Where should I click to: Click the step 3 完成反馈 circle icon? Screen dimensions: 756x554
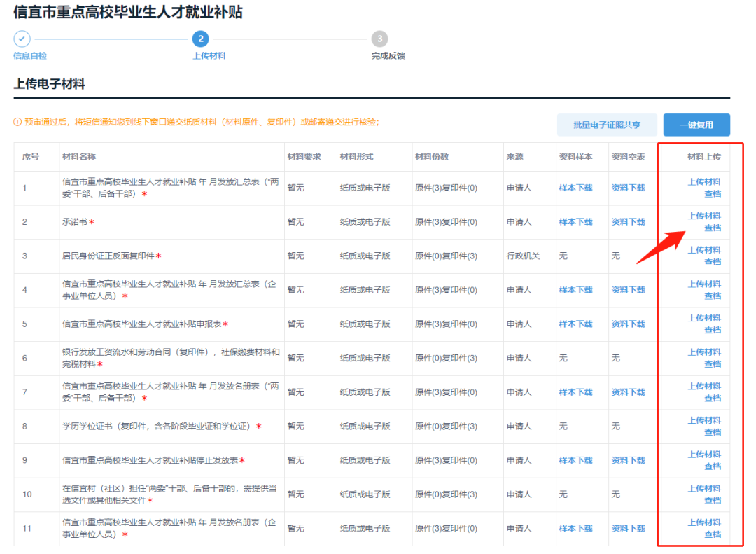(379, 39)
